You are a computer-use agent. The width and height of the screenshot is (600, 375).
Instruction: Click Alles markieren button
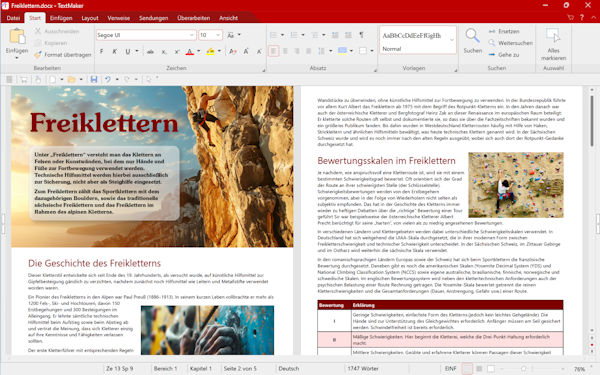coord(553,44)
